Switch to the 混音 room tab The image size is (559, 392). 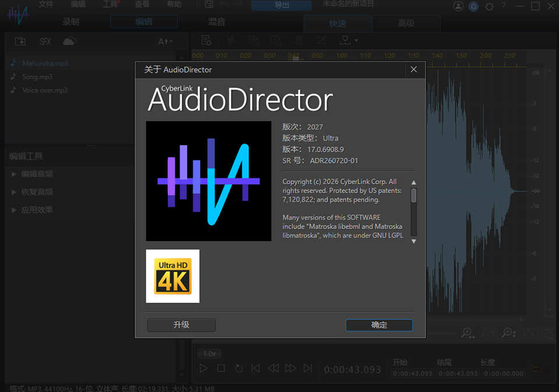point(217,22)
